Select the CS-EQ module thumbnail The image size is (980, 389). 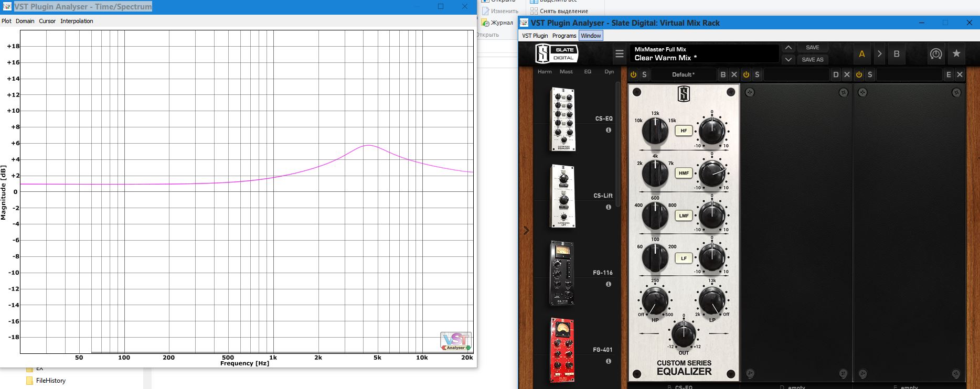tap(562, 120)
